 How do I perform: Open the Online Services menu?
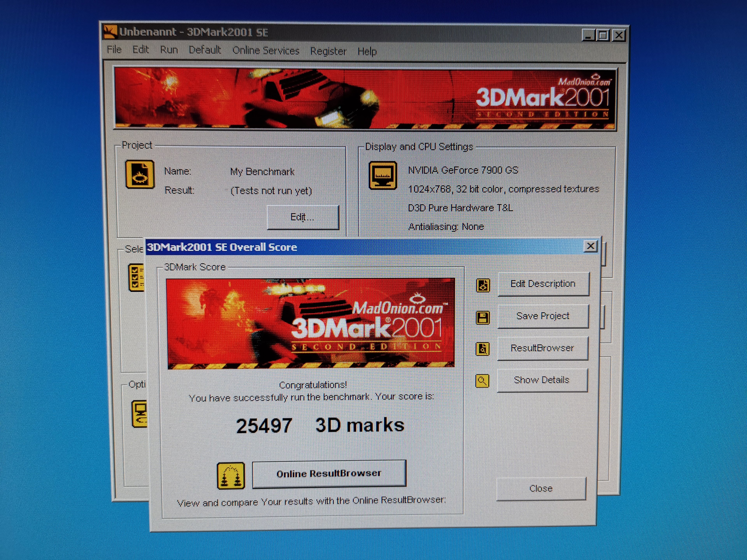click(x=266, y=51)
